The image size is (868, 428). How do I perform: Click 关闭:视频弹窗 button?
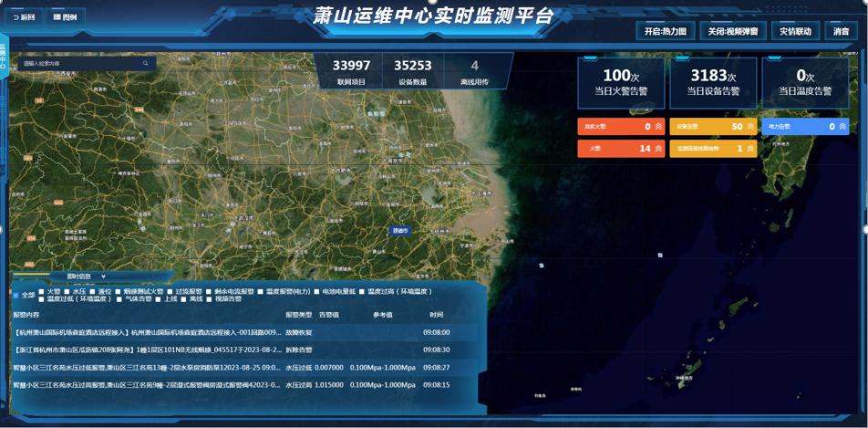click(x=733, y=31)
